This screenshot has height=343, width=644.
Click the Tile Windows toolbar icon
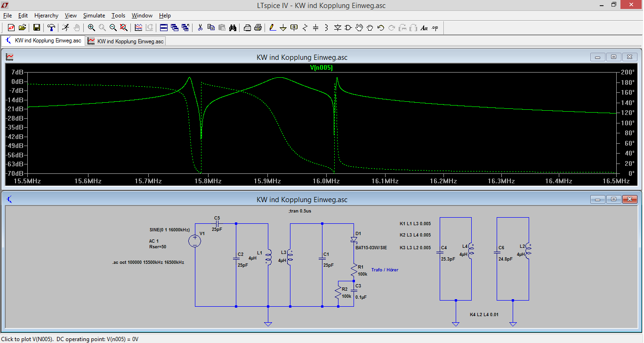(x=163, y=28)
